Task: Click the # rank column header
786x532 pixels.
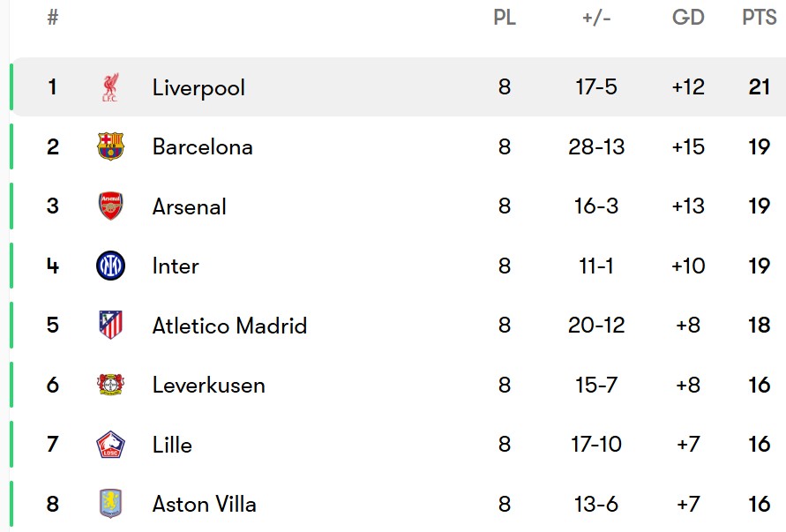Action: point(53,18)
